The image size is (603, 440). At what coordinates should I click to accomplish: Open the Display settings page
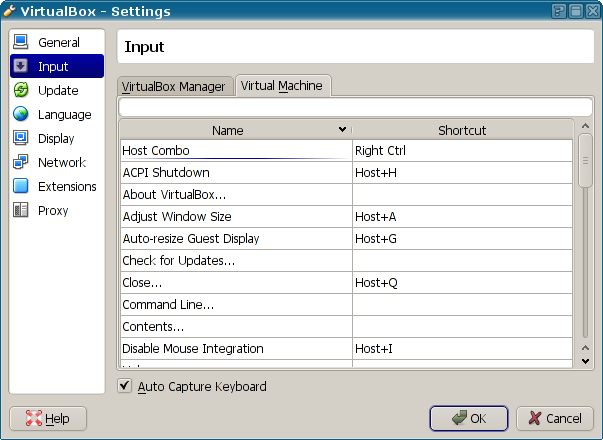57,138
